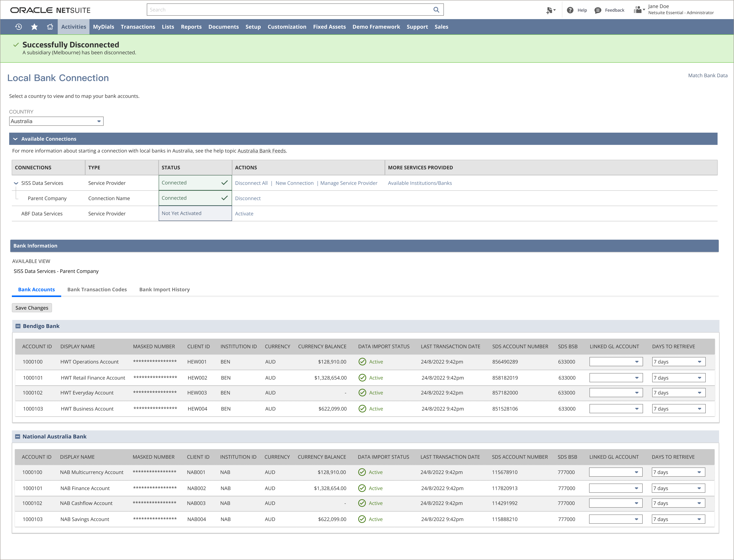Switch to the Bank Transaction Codes tab
The image size is (734, 560).
click(x=97, y=289)
